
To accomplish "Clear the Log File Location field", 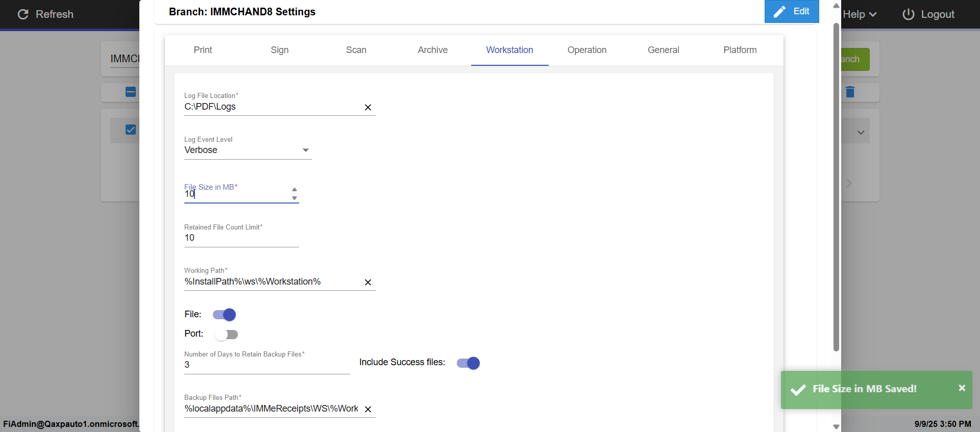I will pyautogui.click(x=367, y=107).
